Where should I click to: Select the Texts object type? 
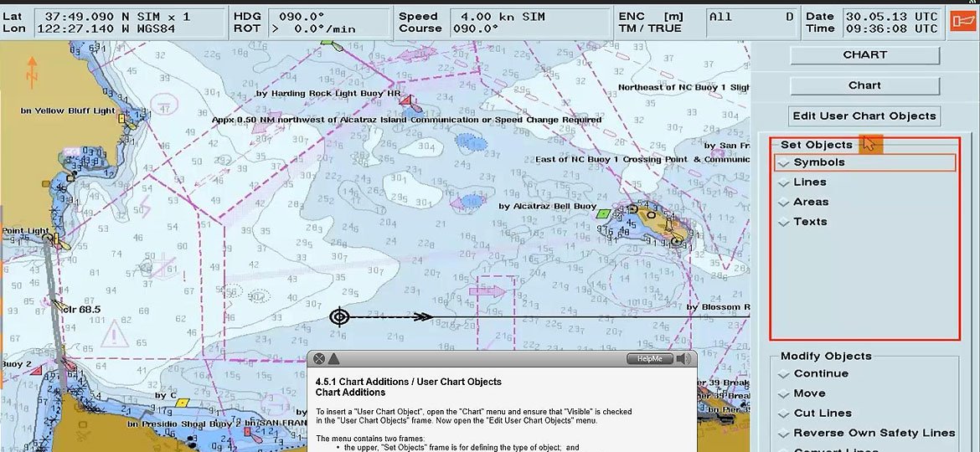[x=809, y=222]
